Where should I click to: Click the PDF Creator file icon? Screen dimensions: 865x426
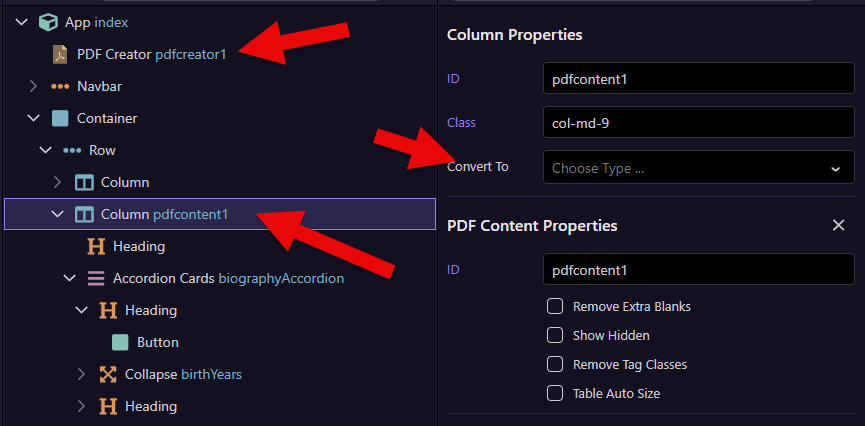pyautogui.click(x=60, y=55)
